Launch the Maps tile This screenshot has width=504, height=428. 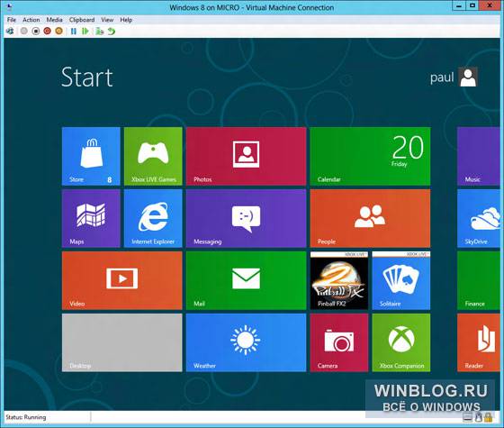point(91,218)
